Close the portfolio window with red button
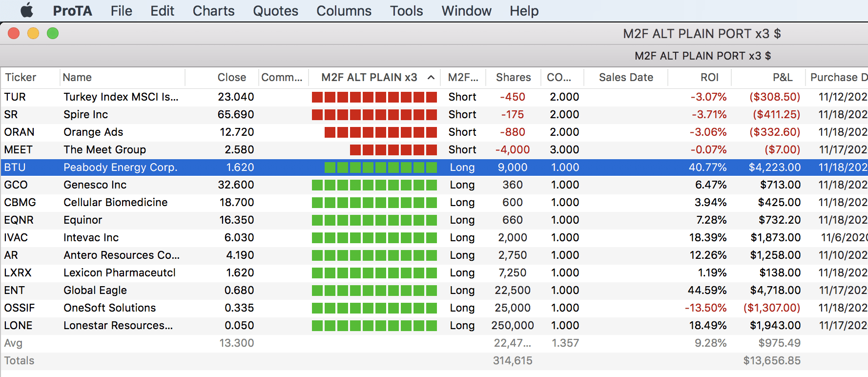Viewport: 868px width, 377px height. click(14, 33)
